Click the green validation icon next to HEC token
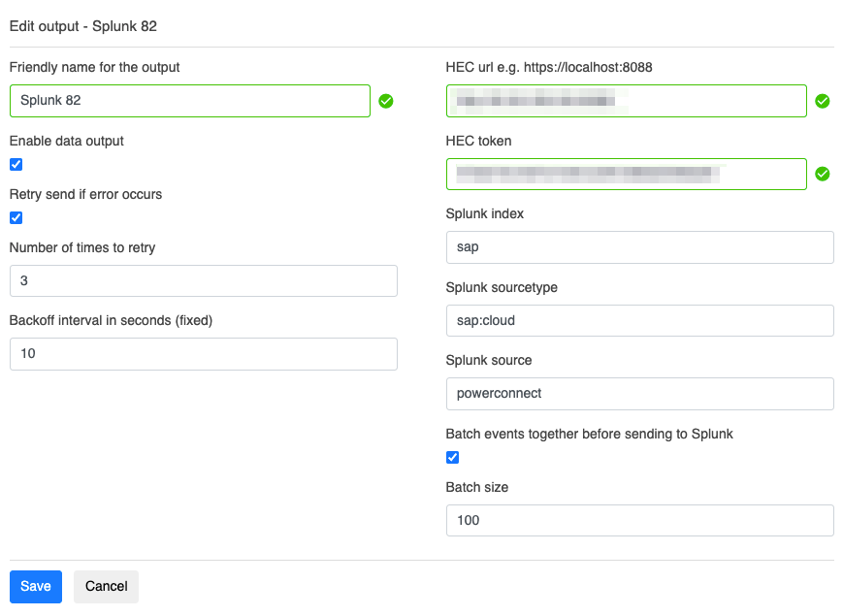843x616 pixels. pos(823,174)
